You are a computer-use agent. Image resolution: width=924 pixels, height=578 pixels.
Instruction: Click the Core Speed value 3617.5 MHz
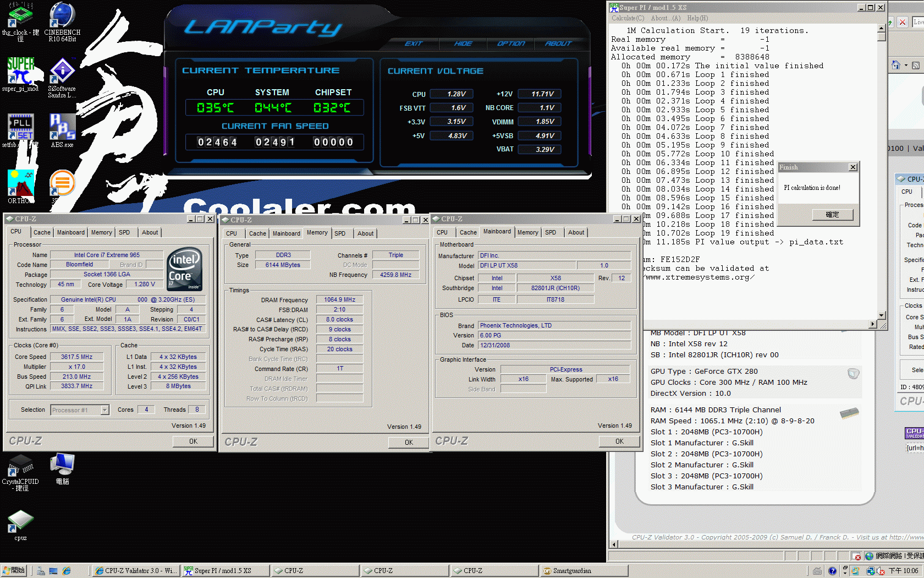(76, 357)
